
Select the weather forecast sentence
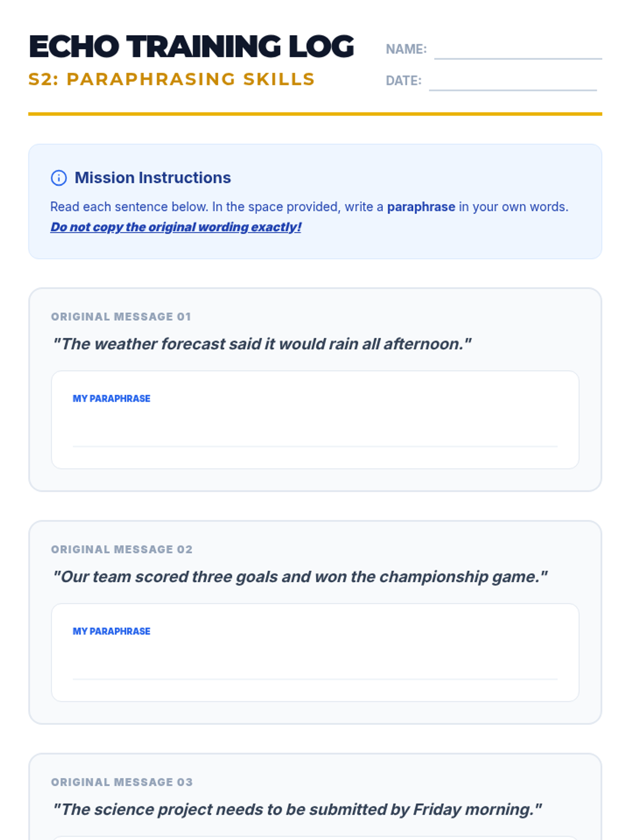pos(262,344)
